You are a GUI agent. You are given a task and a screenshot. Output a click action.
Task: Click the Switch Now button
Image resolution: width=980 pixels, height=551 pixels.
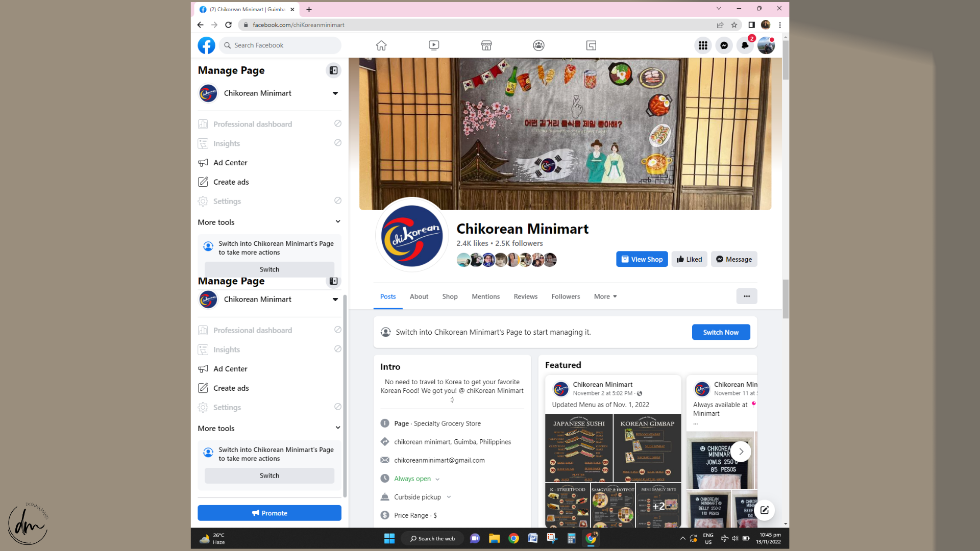coord(720,332)
